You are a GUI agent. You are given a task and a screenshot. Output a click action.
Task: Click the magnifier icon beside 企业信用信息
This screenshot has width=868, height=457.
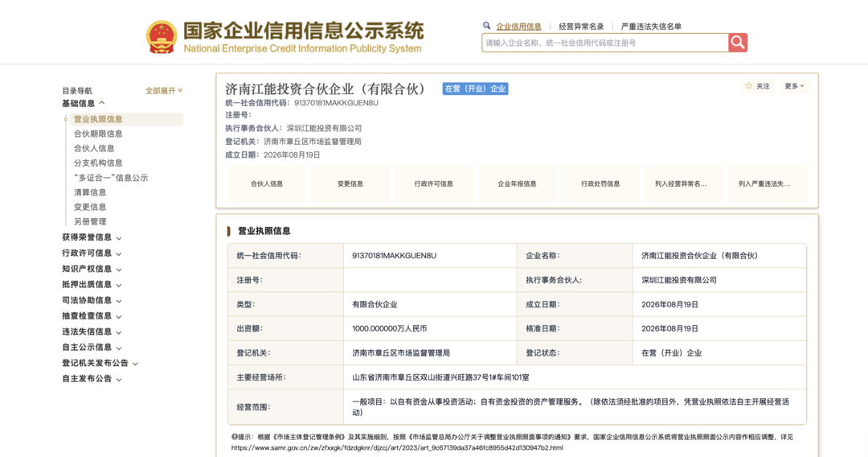[x=486, y=26]
